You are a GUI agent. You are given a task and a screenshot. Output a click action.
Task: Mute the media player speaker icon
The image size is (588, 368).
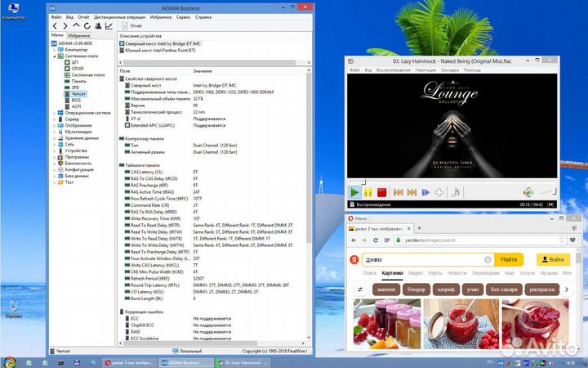pos(528,193)
